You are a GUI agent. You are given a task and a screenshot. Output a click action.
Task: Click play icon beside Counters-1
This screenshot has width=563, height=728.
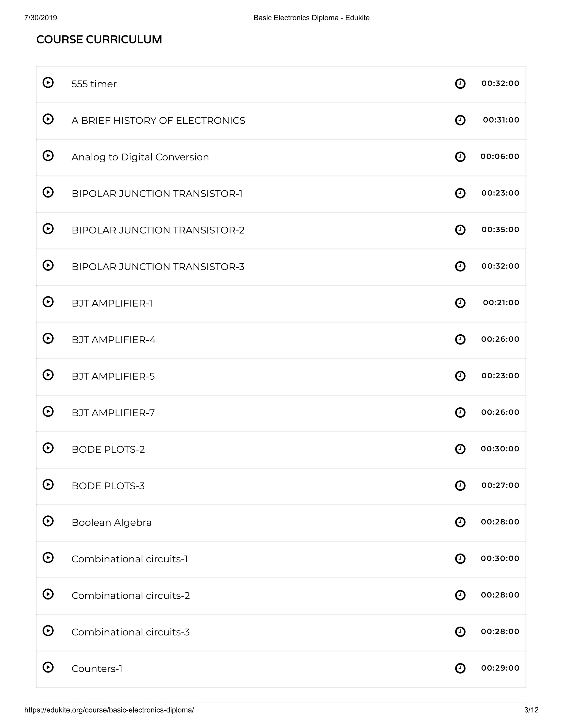tap(48, 667)
